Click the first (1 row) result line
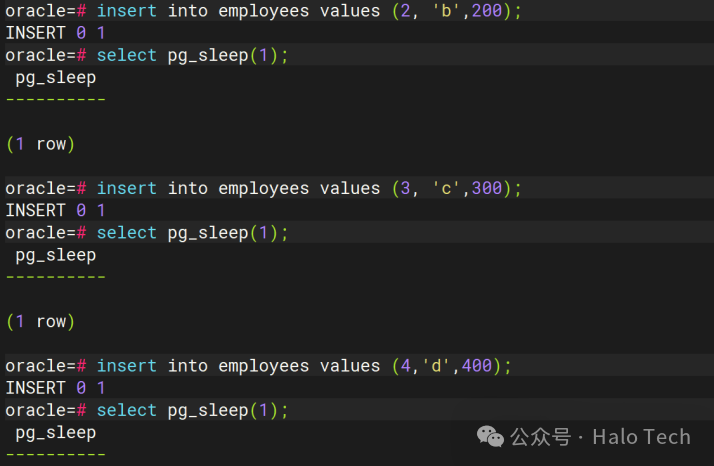Image resolution: width=714 pixels, height=466 pixels. (40, 144)
